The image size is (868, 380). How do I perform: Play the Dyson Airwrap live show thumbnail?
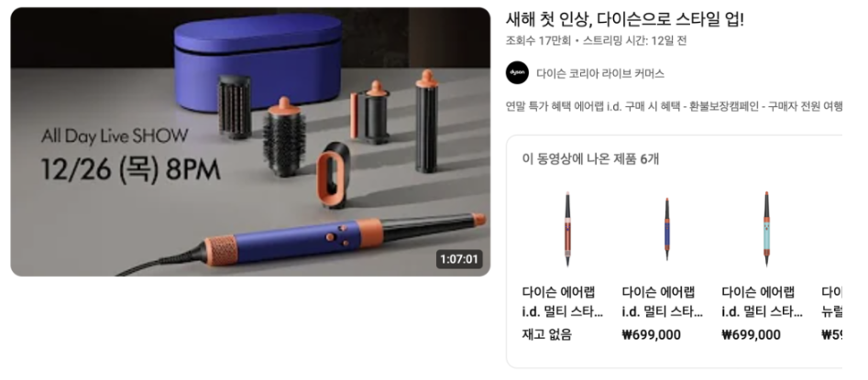[x=250, y=142]
